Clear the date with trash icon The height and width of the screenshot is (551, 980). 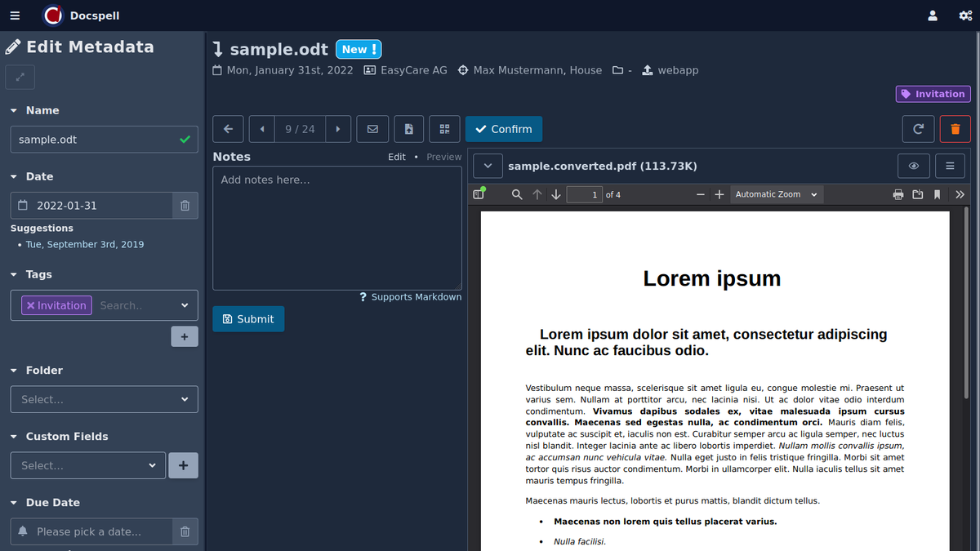coord(185,206)
